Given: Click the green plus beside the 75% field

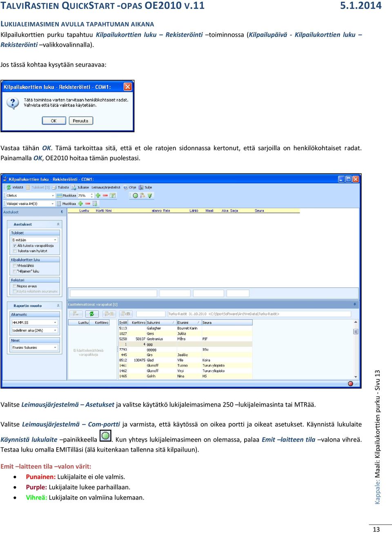Looking at the screenshot, I should pos(98,195).
